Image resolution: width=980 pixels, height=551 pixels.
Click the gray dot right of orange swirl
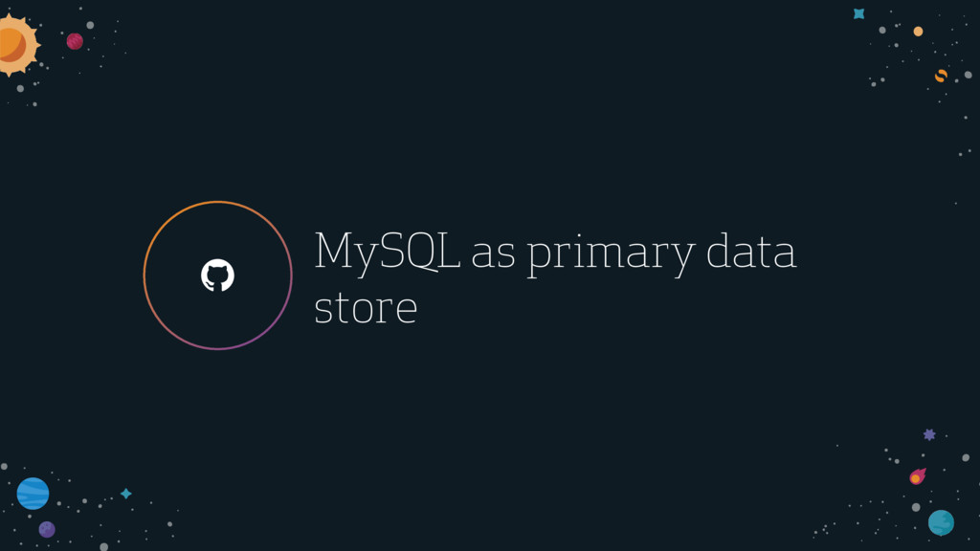coord(969,75)
